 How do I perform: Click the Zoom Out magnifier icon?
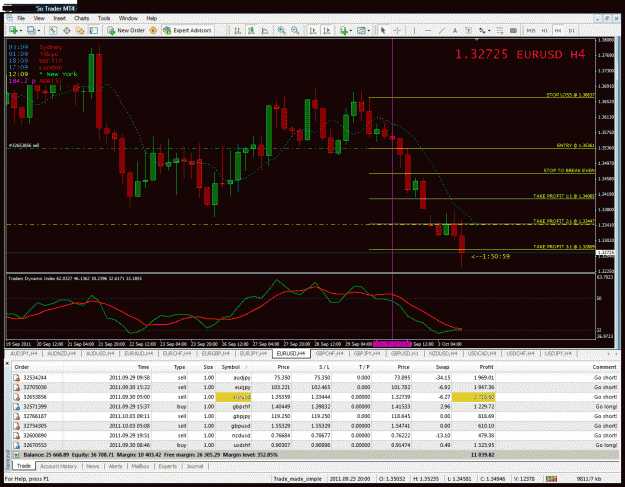[295, 31]
